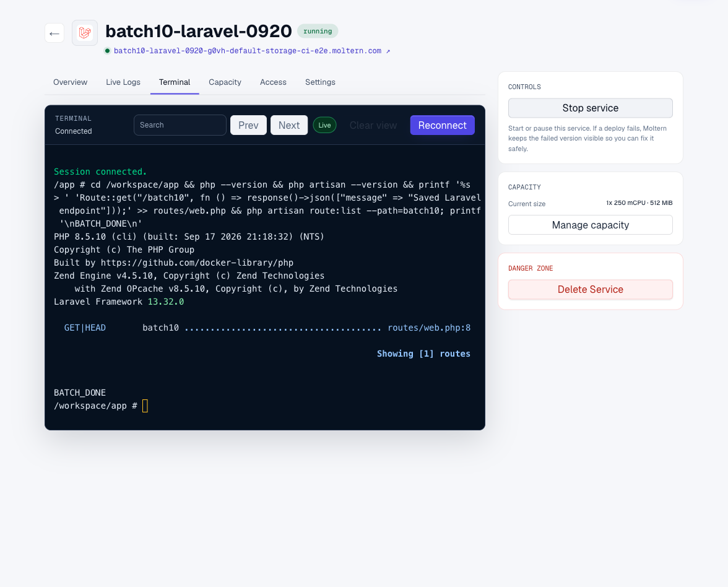This screenshot has width=728, height=587.
Task: Delete the service in Danger Zone
Action: coord(590,289)
